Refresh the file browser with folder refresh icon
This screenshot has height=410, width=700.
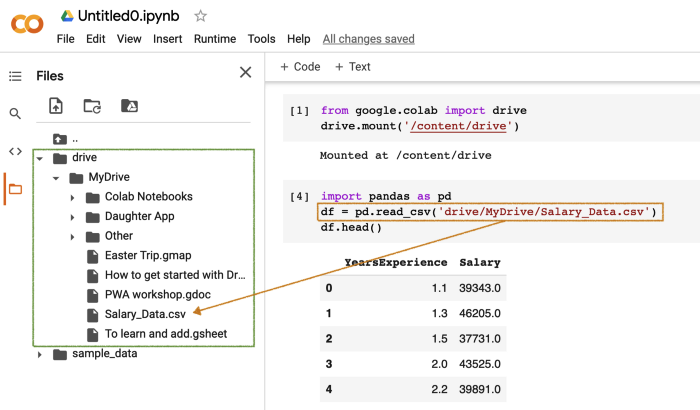pyautogui.click(x=92, y=106)
